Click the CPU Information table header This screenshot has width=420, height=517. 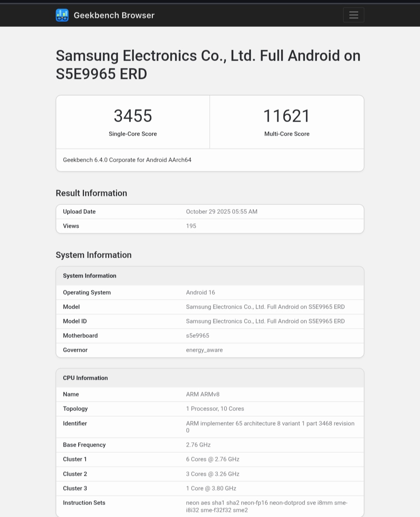(x=86, y=378)
